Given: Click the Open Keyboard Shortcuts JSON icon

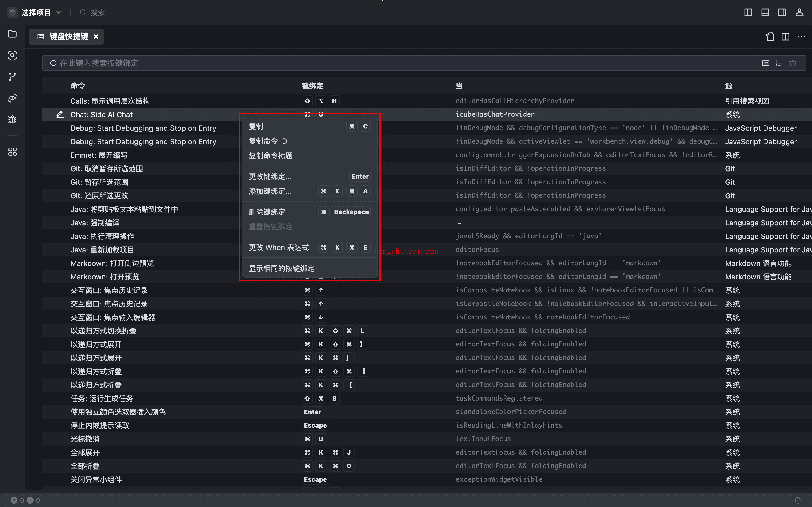Looking at the screenshot, I should point(770,37).
